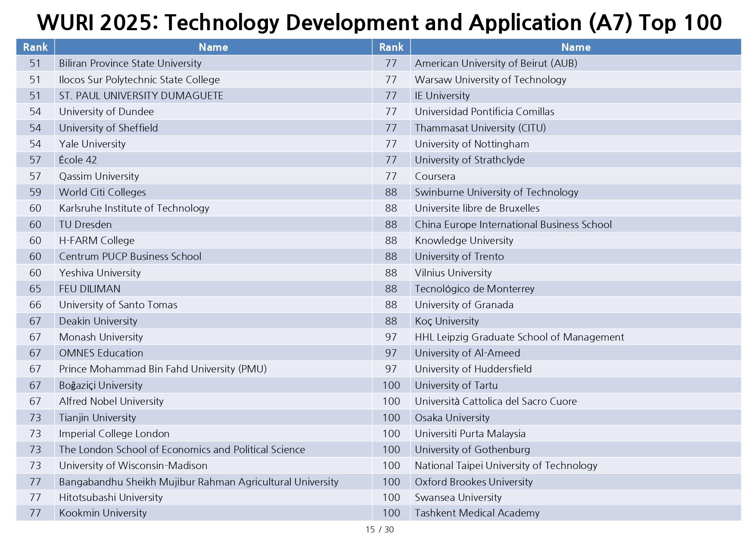The image size is (756, 535).
Task: Select Vilnius University
Action: (453, 273)
